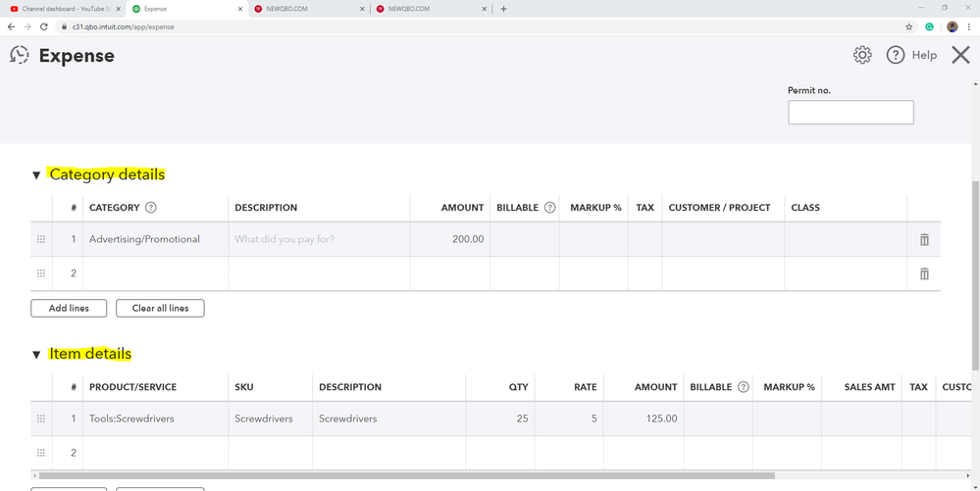Click the page vertical scrollbar
This screenshot has width=980, height=491.
pyautogui.click(x=976, y=274)
